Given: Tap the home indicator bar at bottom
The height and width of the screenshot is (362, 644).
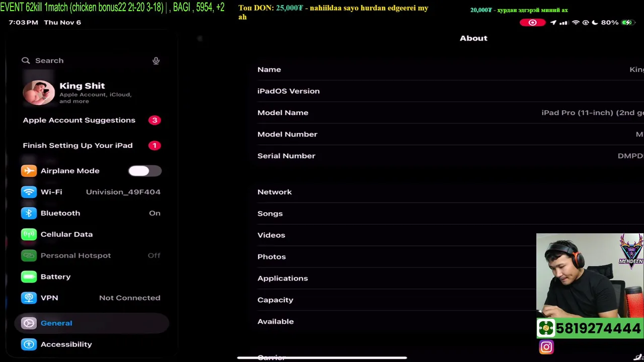Looking at the screenshot, I should tap(322, 357).
